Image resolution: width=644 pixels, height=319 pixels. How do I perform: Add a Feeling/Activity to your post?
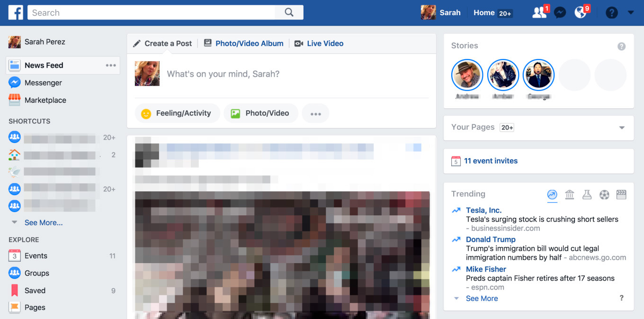coord(177,113)
